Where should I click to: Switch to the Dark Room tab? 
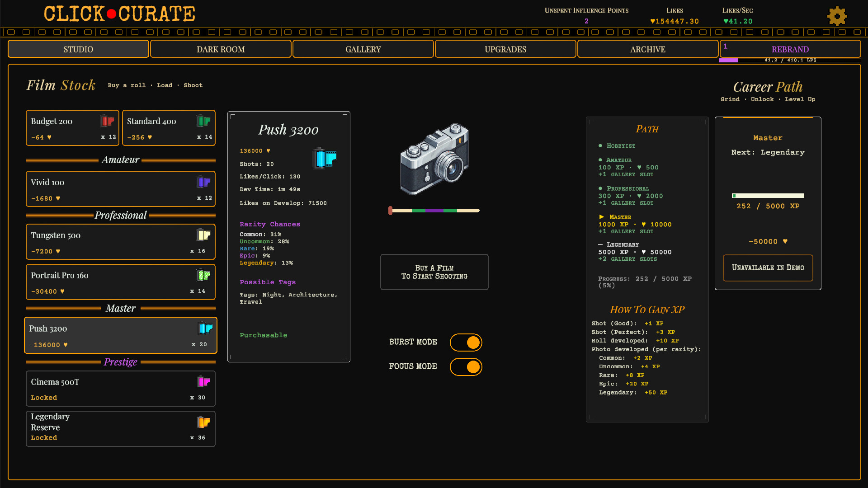point(221,49)
